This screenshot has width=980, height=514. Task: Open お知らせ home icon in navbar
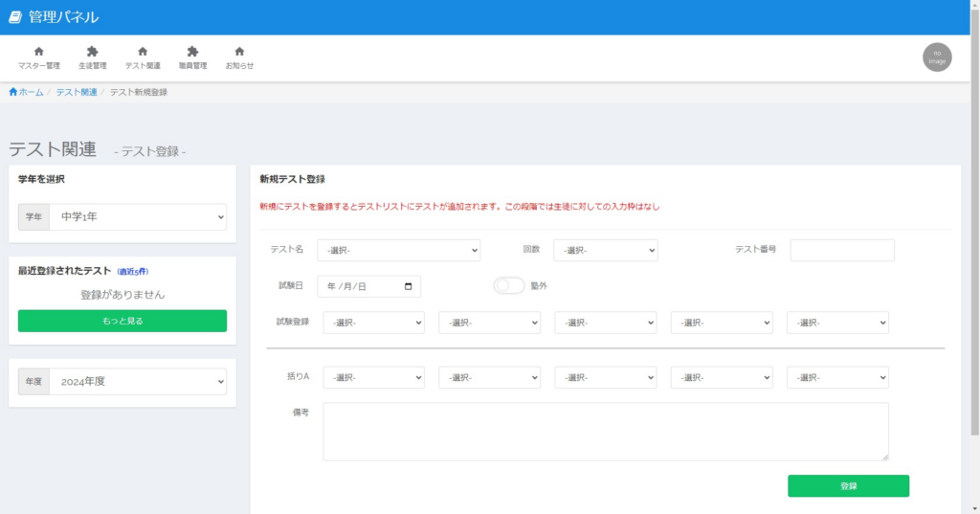pos(239,52)
